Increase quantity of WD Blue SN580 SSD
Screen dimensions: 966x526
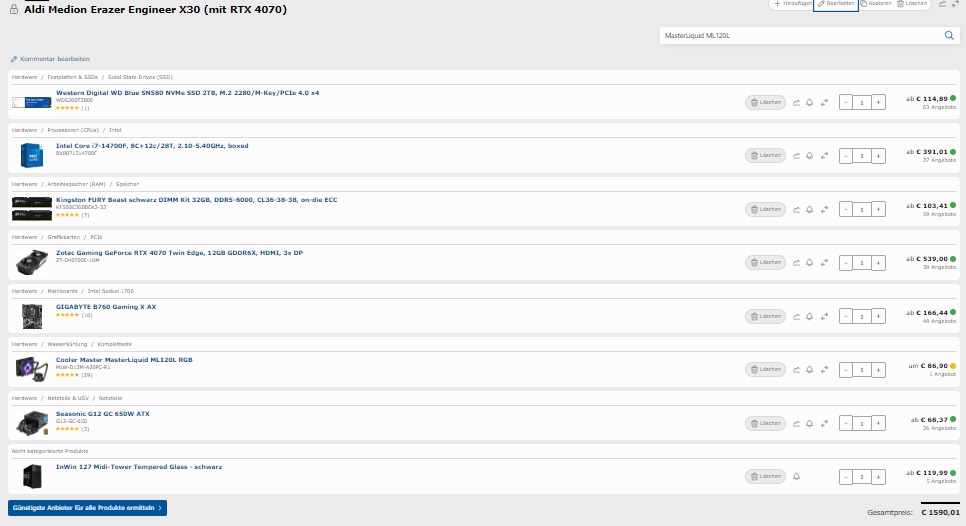coord(878,102)
